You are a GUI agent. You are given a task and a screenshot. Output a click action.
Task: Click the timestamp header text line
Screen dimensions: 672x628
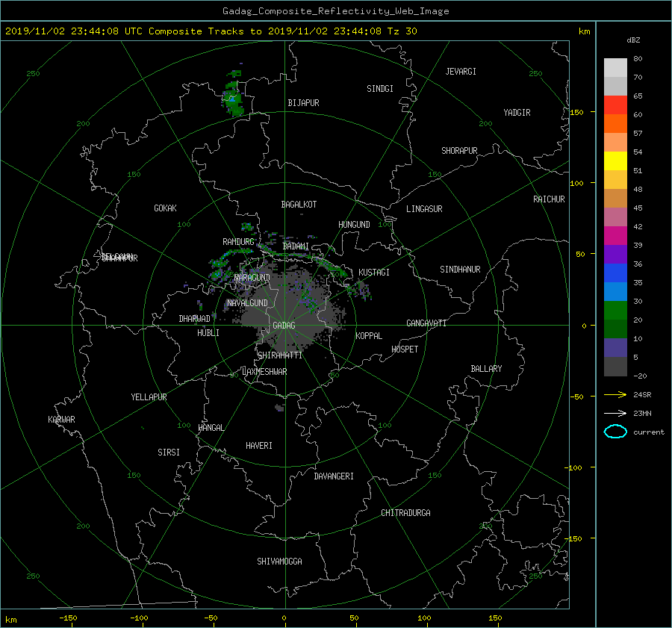(211, 31)
